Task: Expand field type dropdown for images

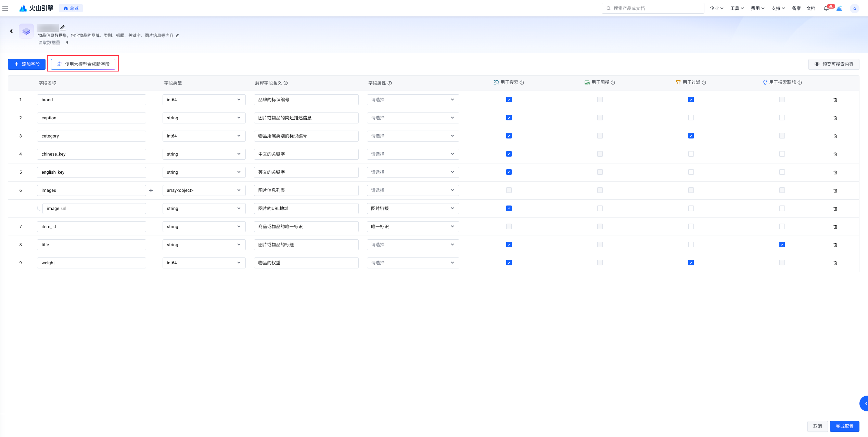Action: [x=204, y=190]
